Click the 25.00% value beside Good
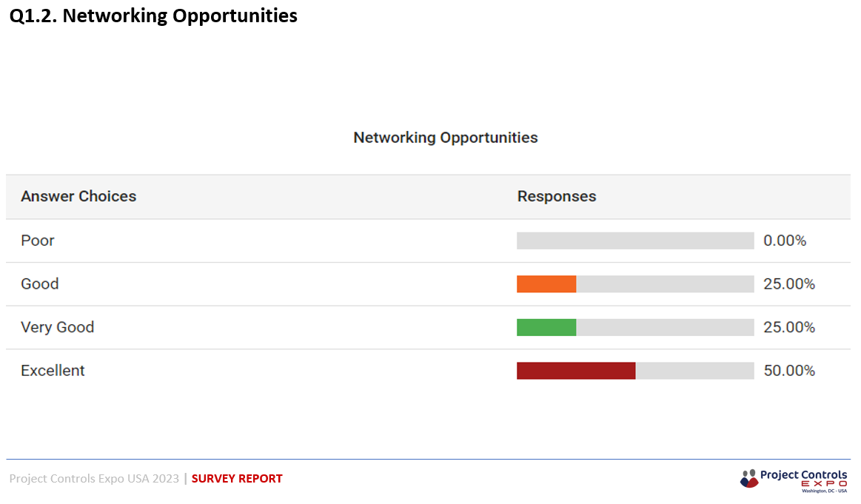Screen dimensions: 861x504 789,284
